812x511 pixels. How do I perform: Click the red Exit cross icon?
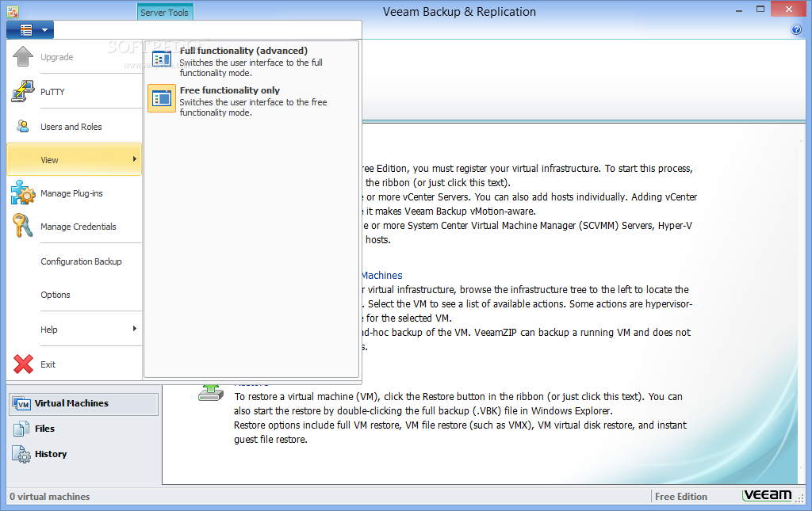(23, 364)
